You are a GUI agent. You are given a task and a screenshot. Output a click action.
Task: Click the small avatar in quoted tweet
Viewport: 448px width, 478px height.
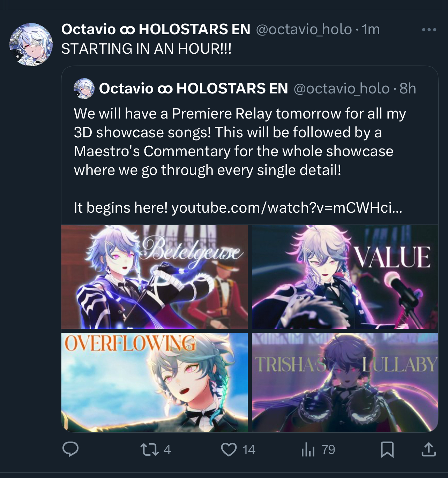(84, 89)
